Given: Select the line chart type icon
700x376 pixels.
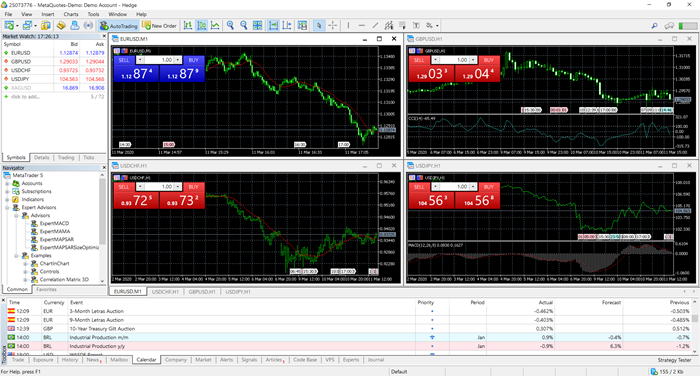Looking at the screenshot, I should (215, 25).
